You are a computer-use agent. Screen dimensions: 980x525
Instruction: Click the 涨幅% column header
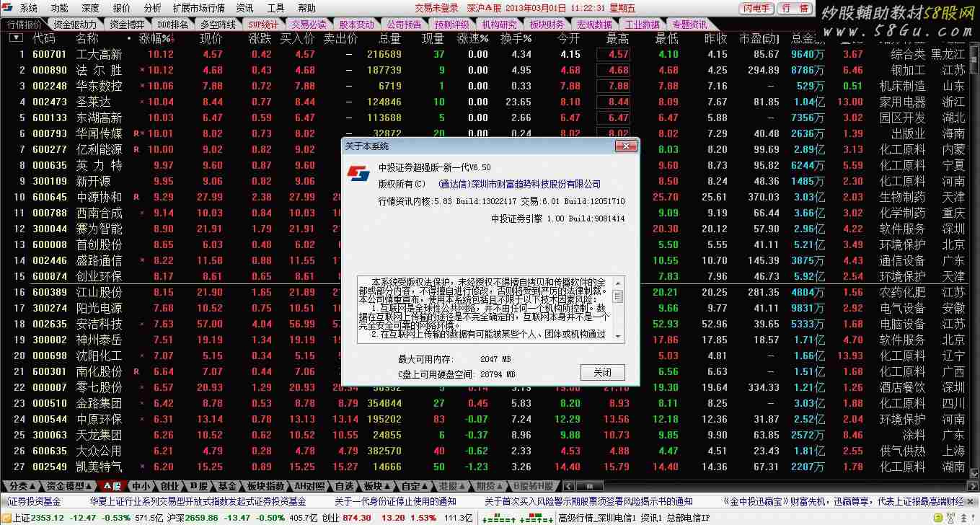[156, 38]
